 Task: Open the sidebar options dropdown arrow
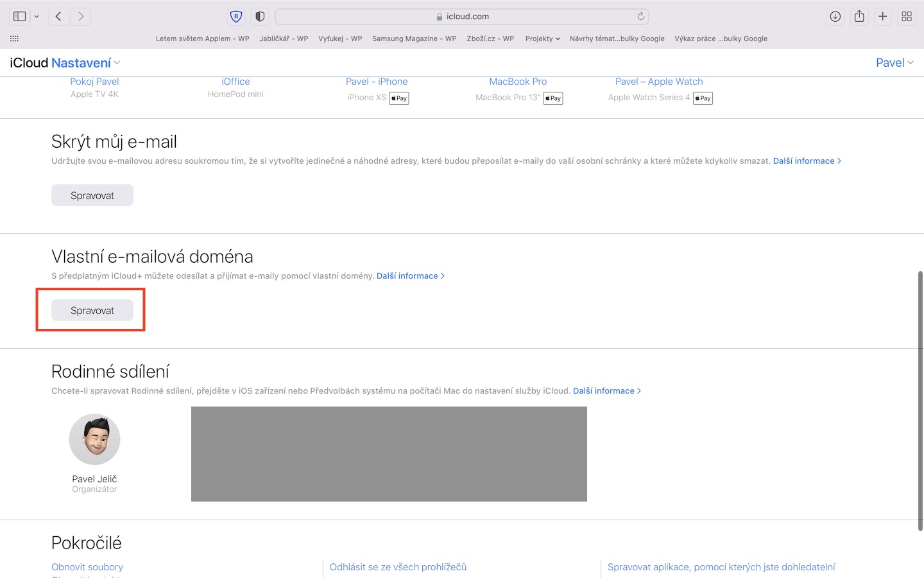(x=37, y=17)
